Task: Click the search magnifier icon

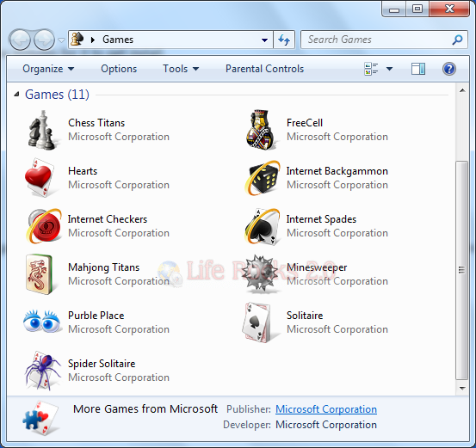Action: click(457, 40)
